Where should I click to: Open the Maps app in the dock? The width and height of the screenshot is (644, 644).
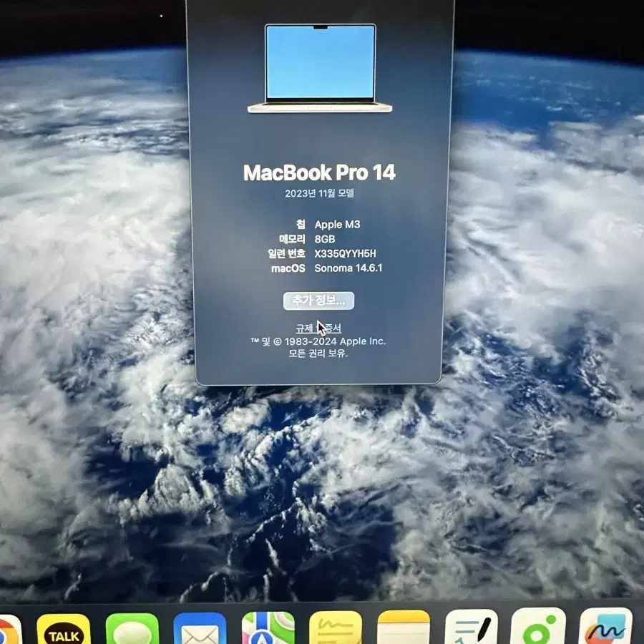point(268,628)
